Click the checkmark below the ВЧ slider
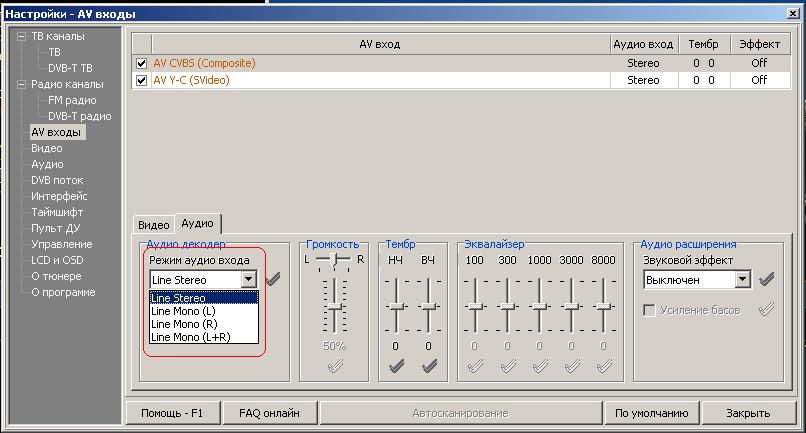 [428, 366]
